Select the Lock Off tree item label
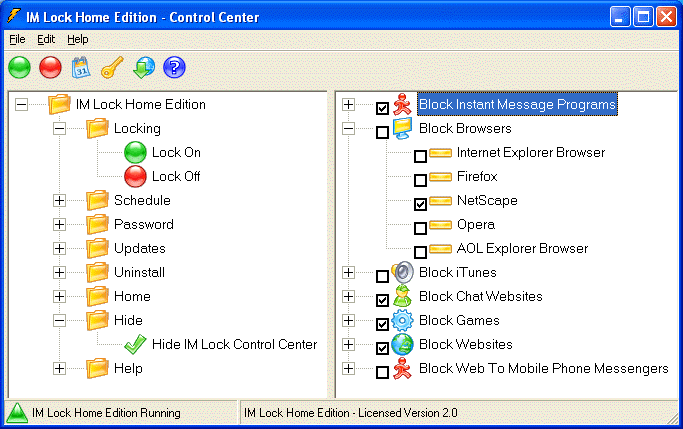 pos(176,176)
